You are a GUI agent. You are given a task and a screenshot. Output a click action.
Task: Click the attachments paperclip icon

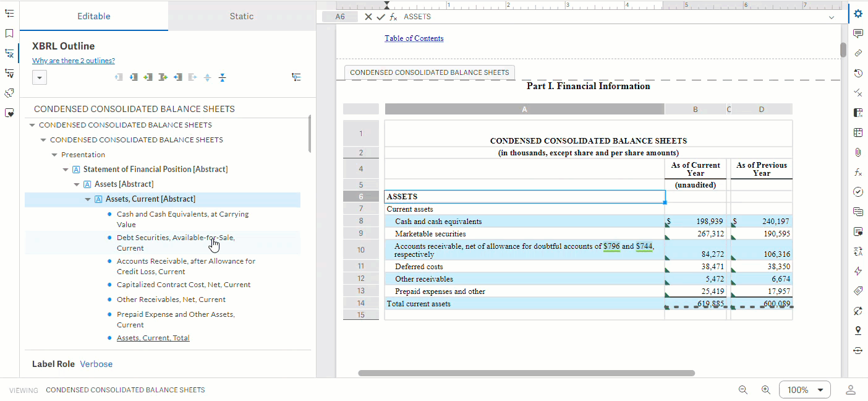(858, 152)
